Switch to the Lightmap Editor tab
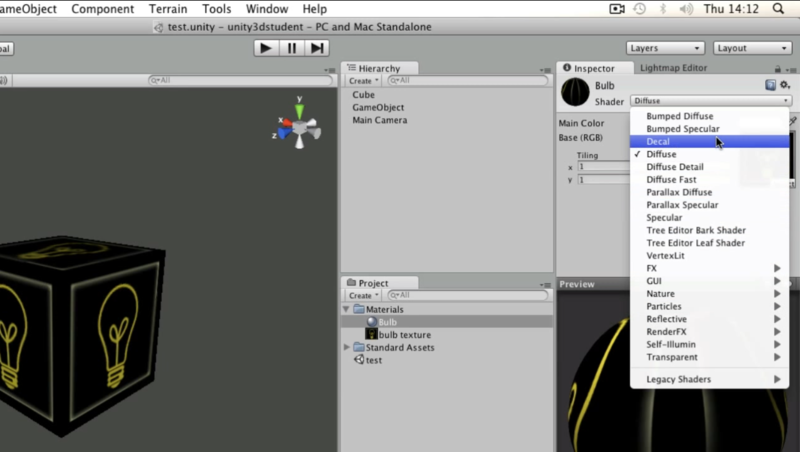Screen dimensions: 800x452 (673, 68)
